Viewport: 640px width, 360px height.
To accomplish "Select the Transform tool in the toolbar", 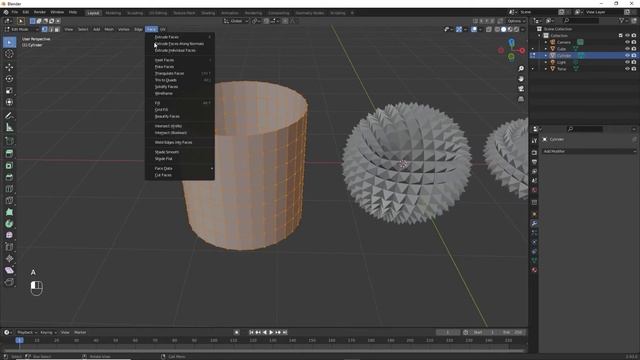I will click(x=9, y=102).
